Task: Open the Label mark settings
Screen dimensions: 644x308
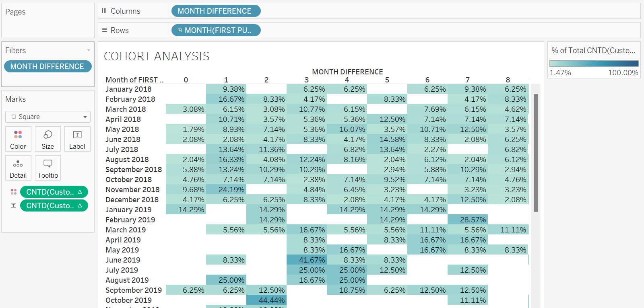Action: coord(77,139)
